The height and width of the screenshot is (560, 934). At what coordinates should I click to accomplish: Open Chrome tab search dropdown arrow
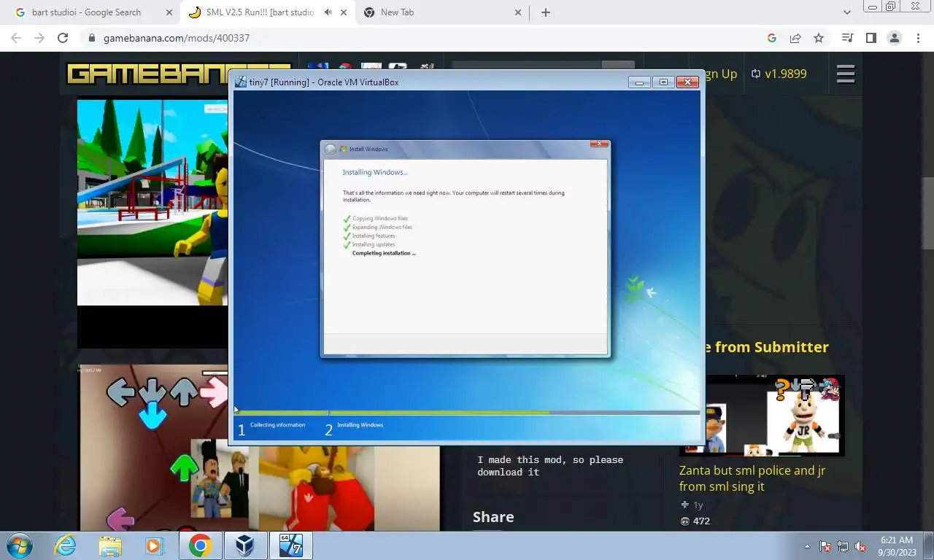click(x=846, y=12)
